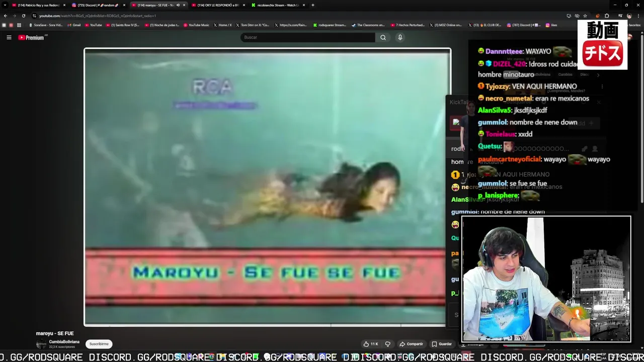Switch to Patricio Rey y sus Redondos tab
The image size is (644, 362).
[x=39, y=5]
